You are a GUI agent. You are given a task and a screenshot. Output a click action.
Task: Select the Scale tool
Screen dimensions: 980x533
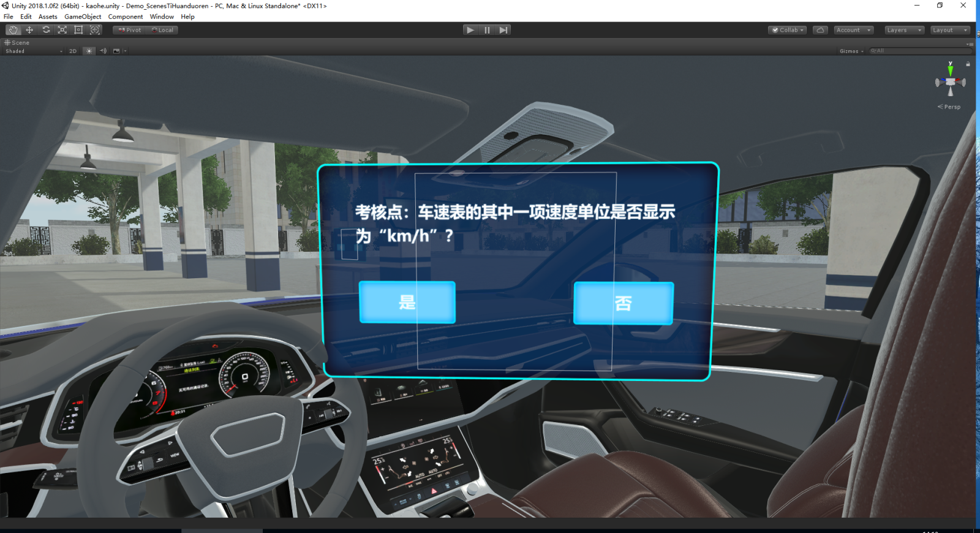62,30
